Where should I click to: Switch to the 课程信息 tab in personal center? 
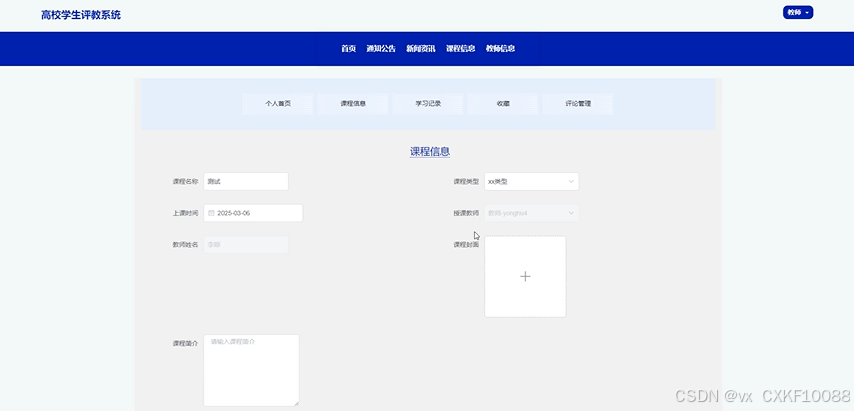[353, 104]
